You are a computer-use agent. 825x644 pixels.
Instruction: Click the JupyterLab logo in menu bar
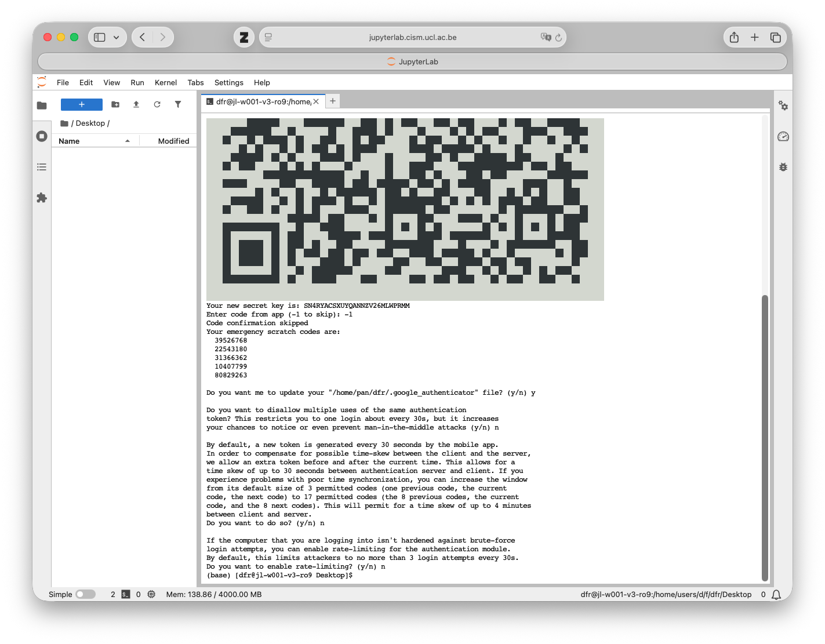pos(42,82)
